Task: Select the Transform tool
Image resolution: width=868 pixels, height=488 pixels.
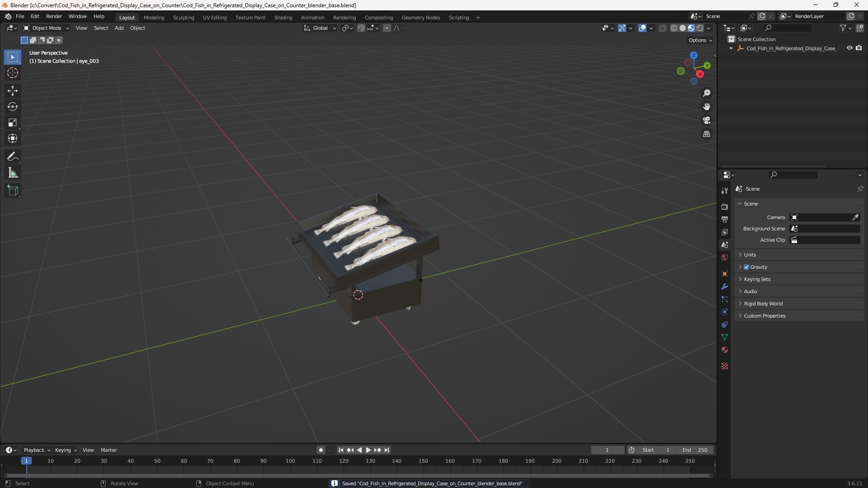Action: [13, 138]
